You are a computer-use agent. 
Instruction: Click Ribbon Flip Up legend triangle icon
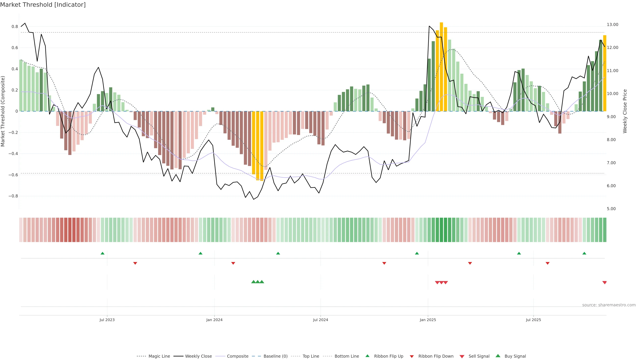367,356
